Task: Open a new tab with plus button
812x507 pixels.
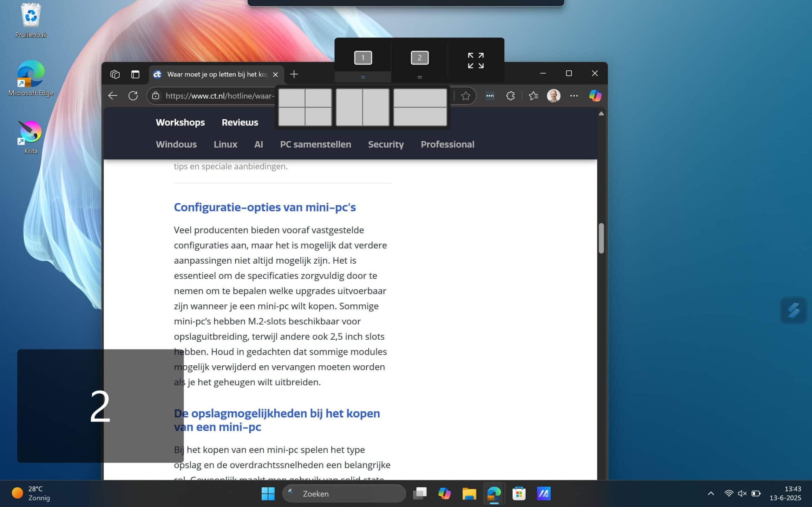Action: (294, 74)
